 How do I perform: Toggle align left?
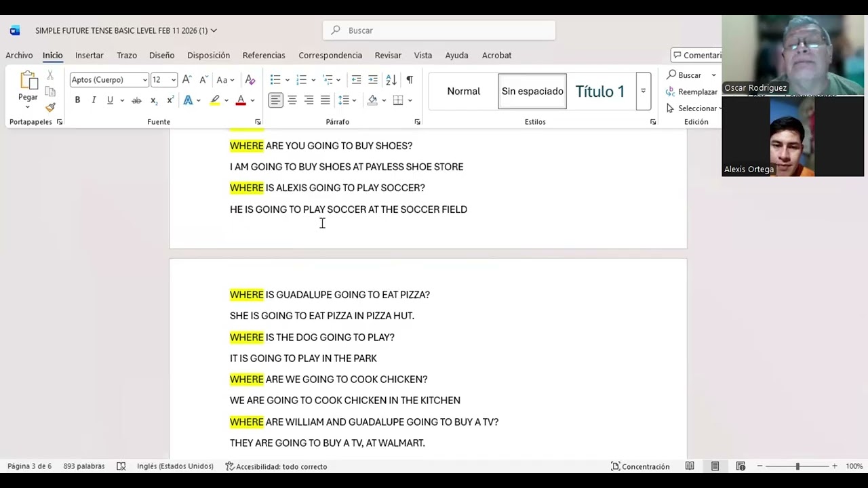(275, 100)
